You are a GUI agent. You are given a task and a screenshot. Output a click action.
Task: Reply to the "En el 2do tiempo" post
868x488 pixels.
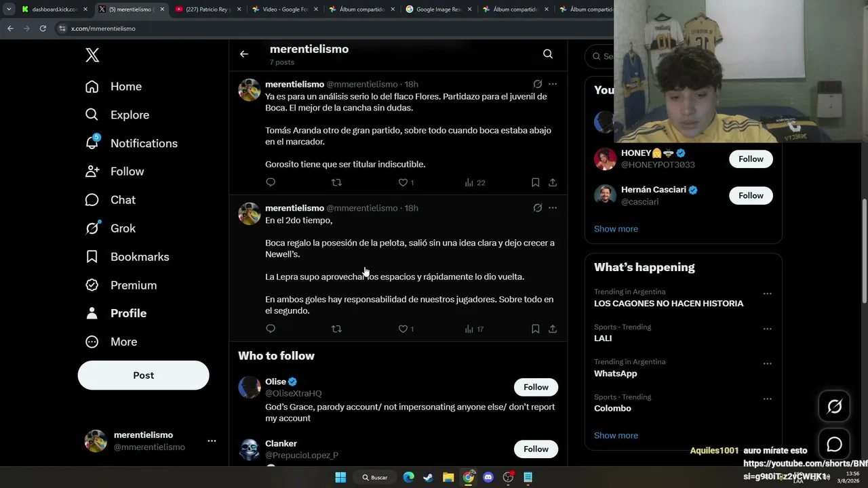click(271, 329)
